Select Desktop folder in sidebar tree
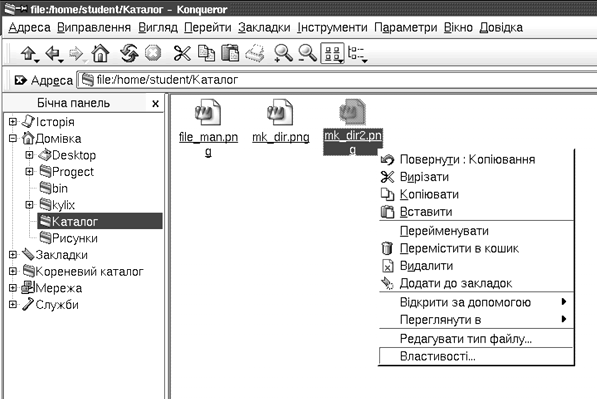The image size is (597, 399). click(x=67, y=155)
